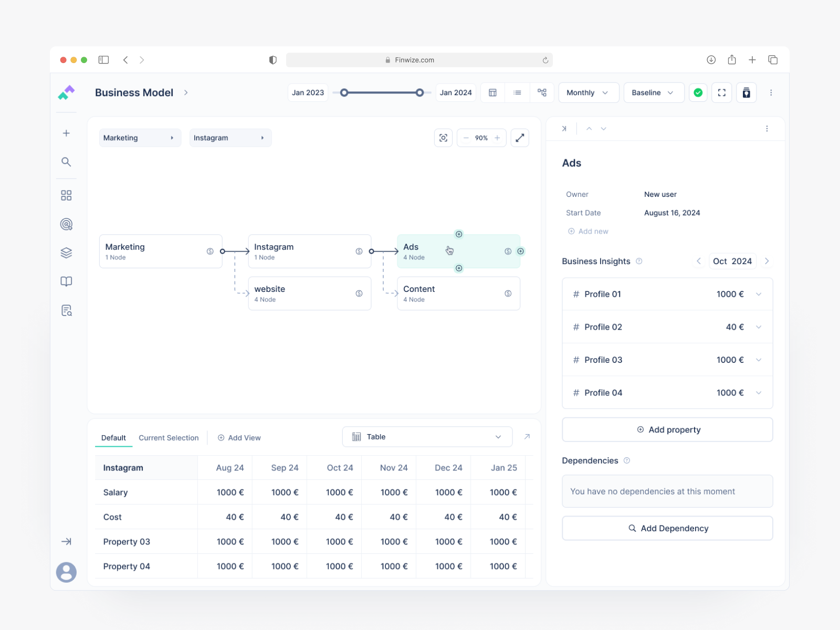
Task: Click the focus/scan icon above the canvas
Action: coord(443,138)
